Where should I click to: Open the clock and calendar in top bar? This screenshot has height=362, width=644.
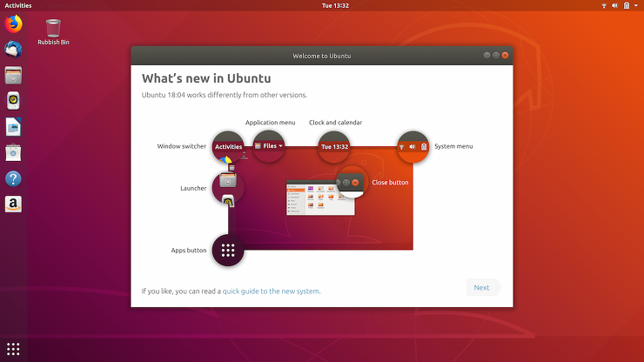click(x=335, y=6)
